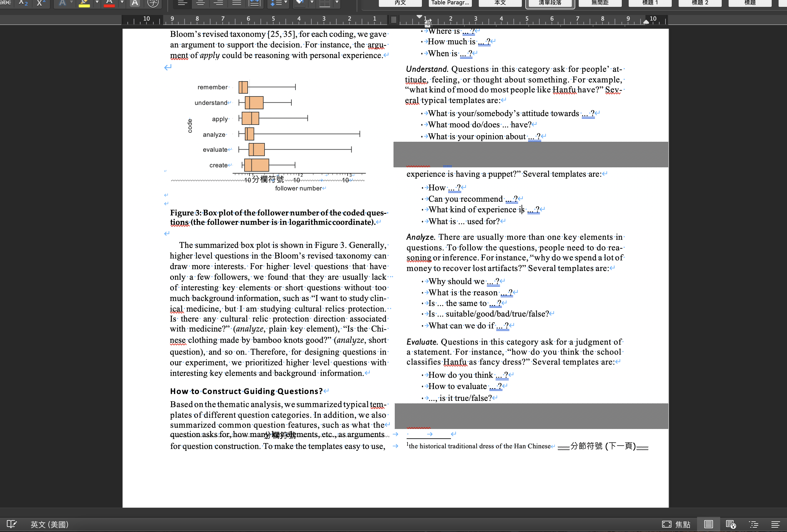
Task: Justify the text
Action: click(x=236, y=3)
